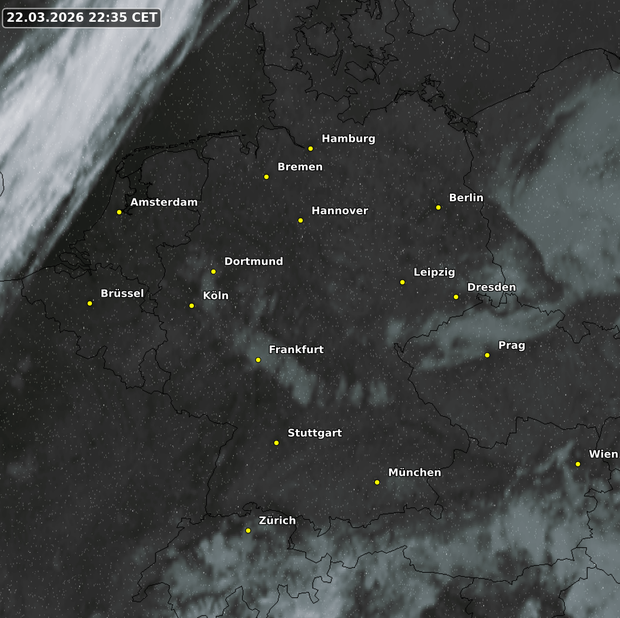620x618 pixels.
Task: Select the Hannover location marker dot
Action: point(300,220)
